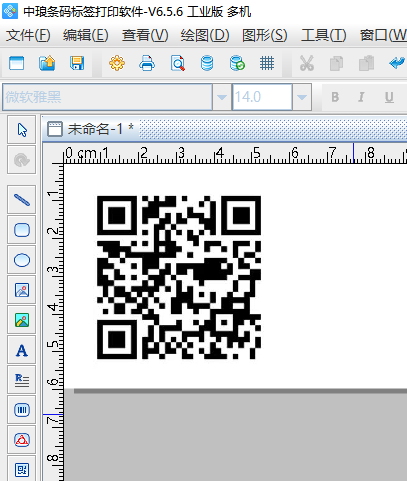
Task: Click the new document icon
Action: click(x=16, y=63)
